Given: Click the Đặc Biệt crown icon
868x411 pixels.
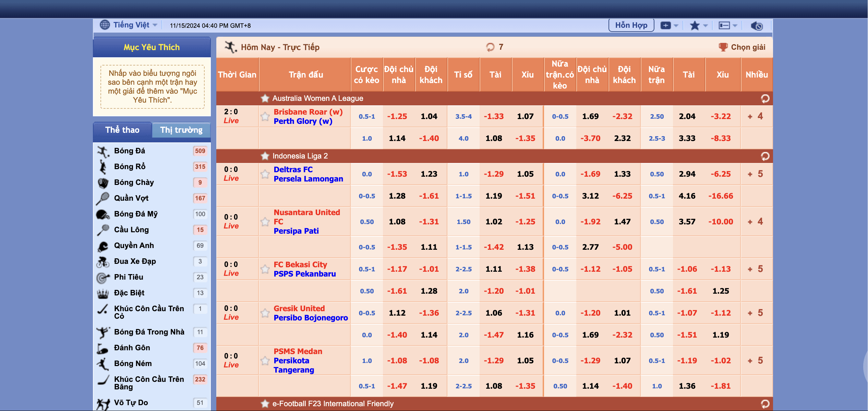Looking at the screenshot, I should pyautogui.click(x=103, y=293).
